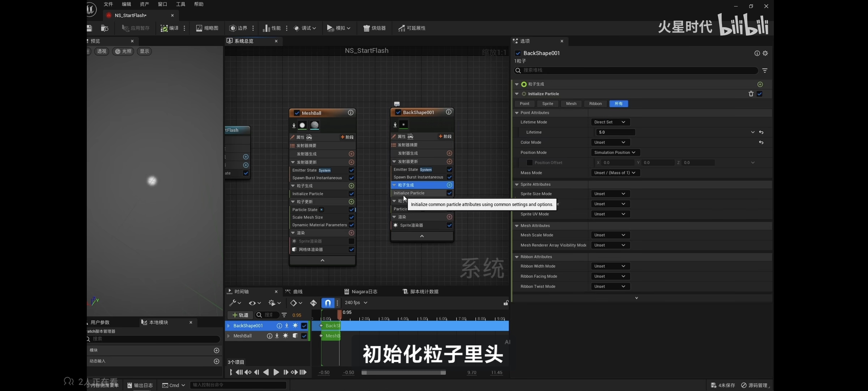Open the 窗口 menu
This screenshot has height=391, width=868.
pos(162,4)
